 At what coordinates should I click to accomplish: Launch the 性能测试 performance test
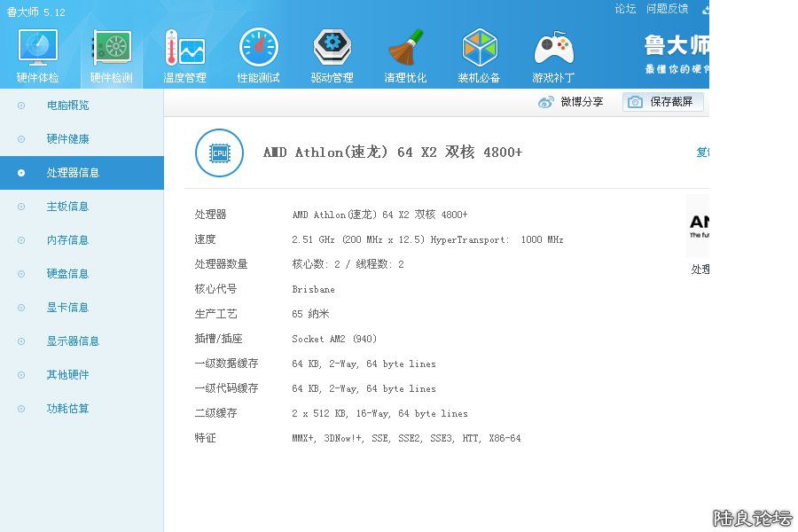coord(258,55)
